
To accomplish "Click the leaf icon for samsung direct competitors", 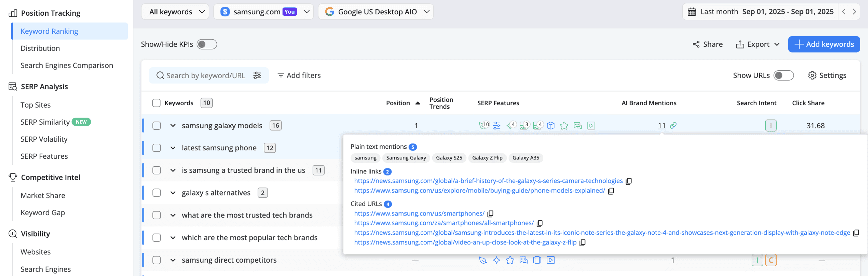I will point(483,260).
